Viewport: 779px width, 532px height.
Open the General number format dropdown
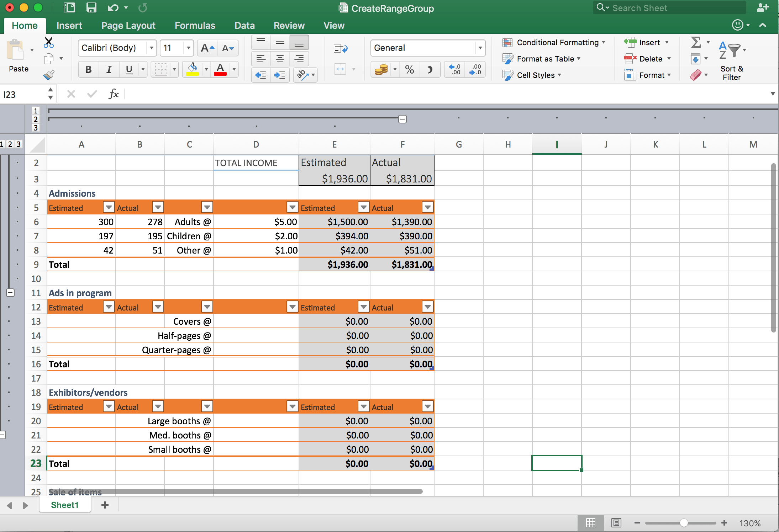point(480,48)
